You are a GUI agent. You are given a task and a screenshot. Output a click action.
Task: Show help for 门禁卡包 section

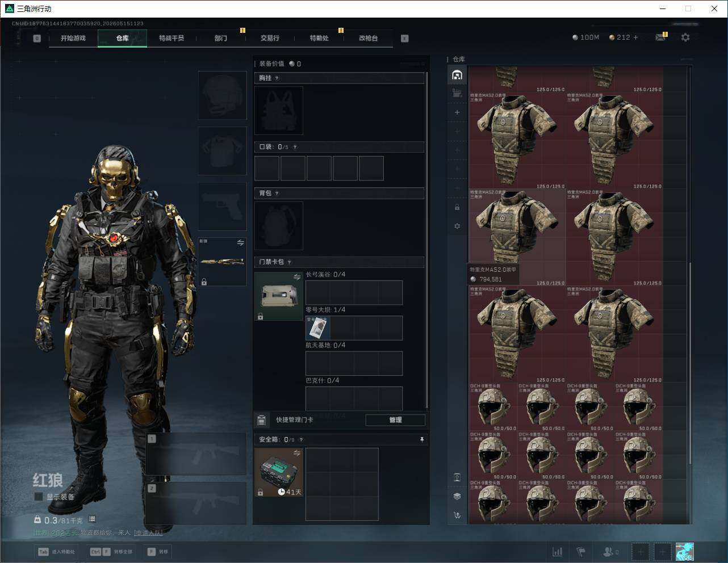tap(290, 262)
